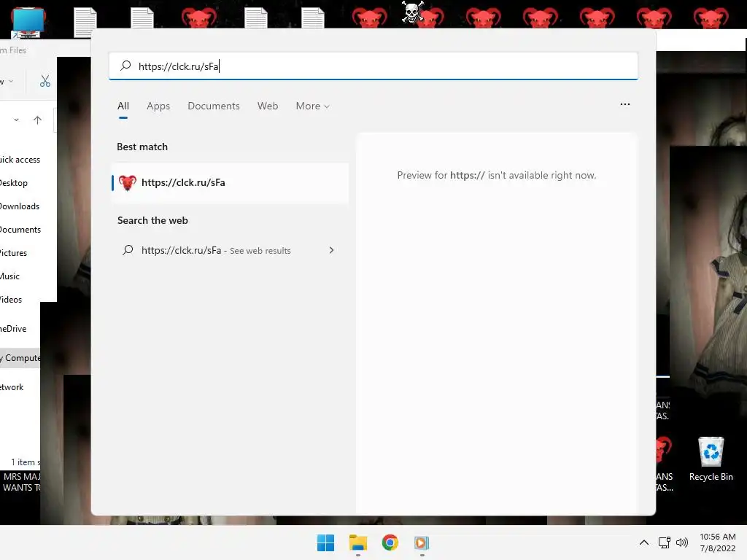
Task: Open the three-dot search options menu
Action: coord(625,104)
